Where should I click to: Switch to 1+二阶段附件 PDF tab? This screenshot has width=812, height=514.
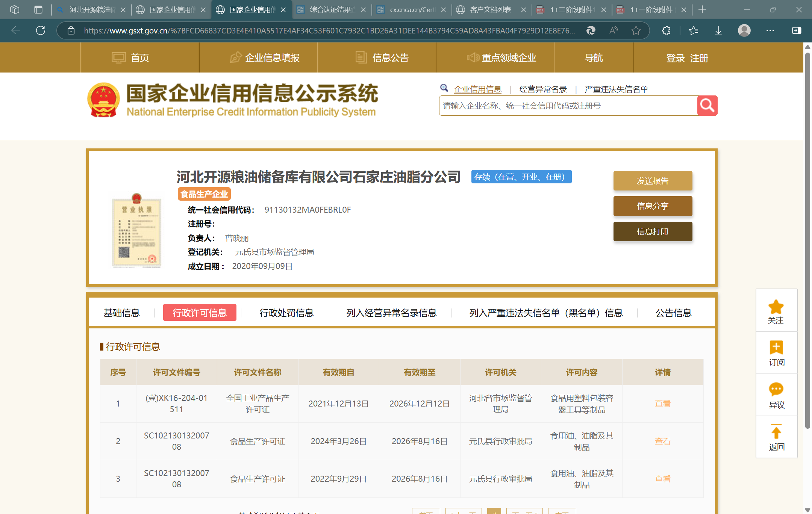(x=573, y=10)
